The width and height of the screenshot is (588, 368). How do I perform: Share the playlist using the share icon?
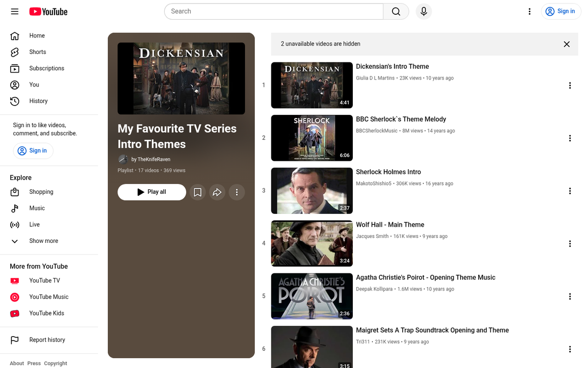click(217, 192)
